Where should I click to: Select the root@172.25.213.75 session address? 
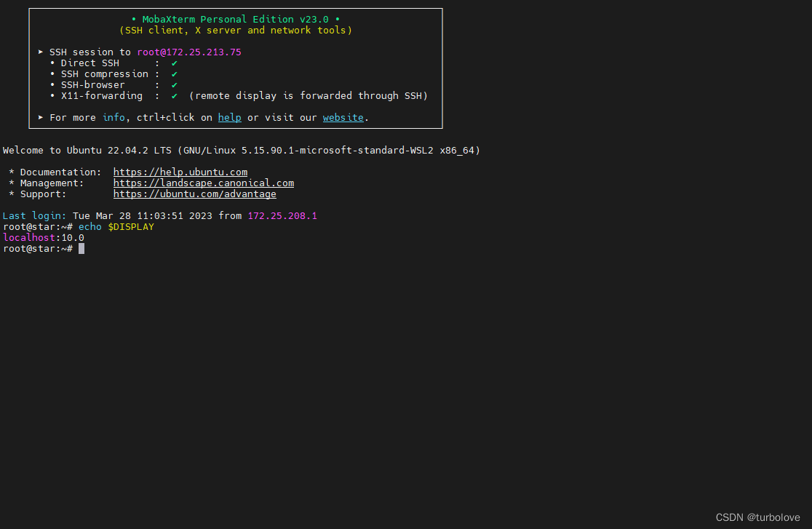coord(189,52)
